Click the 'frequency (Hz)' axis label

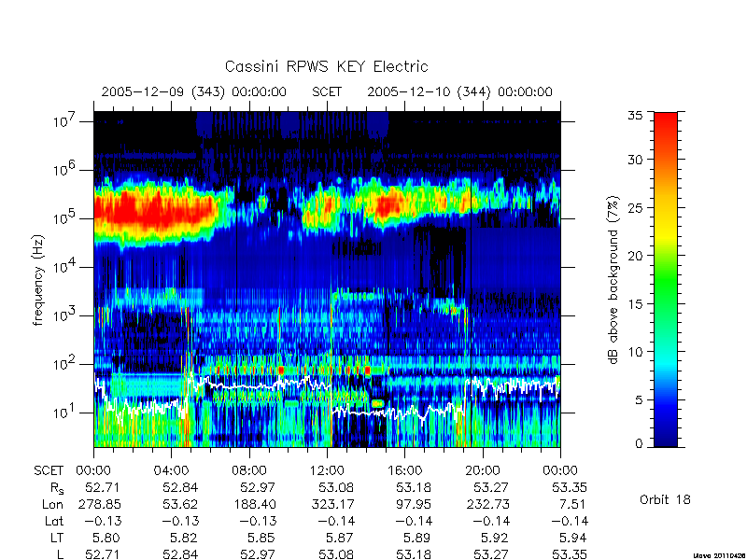pos(38,280)
